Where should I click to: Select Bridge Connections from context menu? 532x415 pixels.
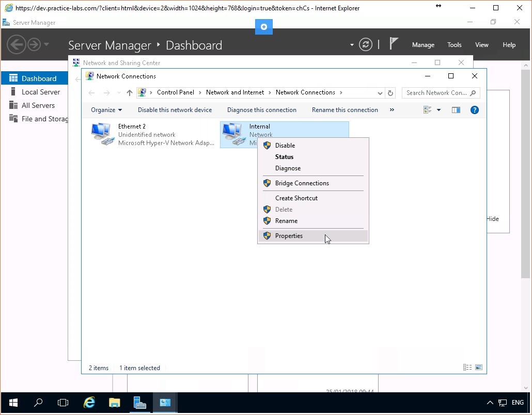[302, 183]
